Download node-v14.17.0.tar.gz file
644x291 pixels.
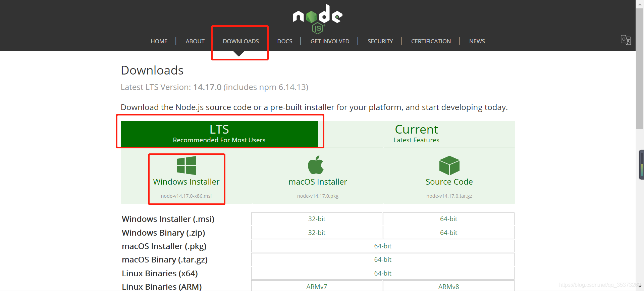coord(449,196)
